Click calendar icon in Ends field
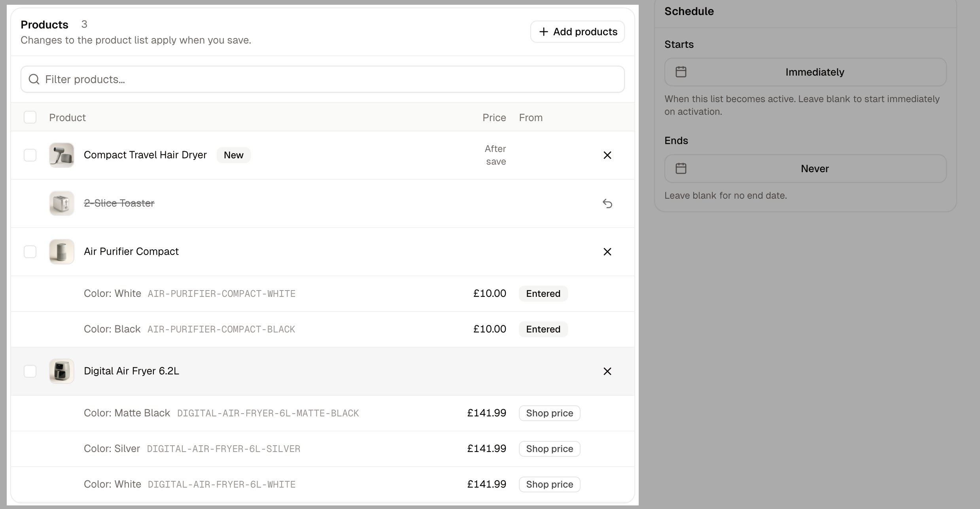 pos(681,168)
